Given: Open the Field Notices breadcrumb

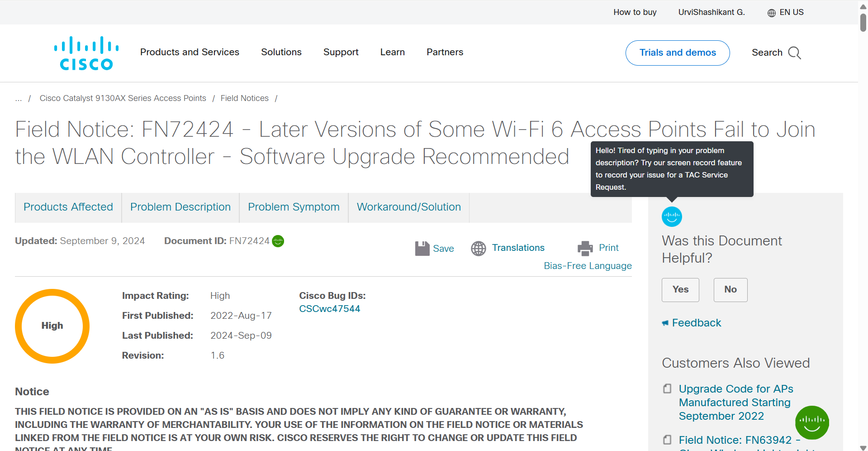Looking at the screenshot, I should point(245,98).
